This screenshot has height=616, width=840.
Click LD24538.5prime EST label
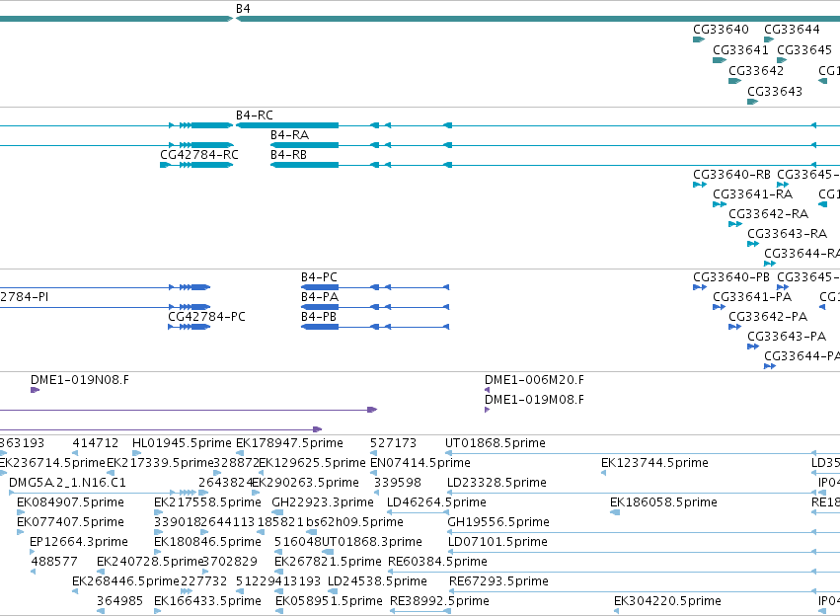click(377, 582)
